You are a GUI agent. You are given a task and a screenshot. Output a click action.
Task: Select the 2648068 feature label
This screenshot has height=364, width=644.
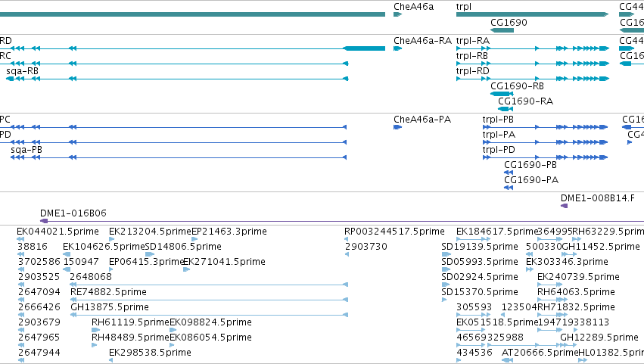pyautogui.click(x=90, y=277)
